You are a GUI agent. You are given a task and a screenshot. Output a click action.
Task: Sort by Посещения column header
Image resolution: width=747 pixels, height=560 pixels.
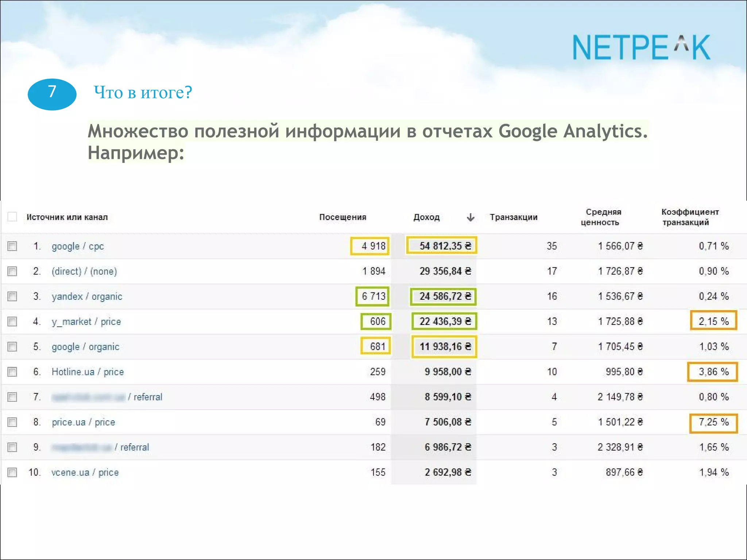point(342,217)
